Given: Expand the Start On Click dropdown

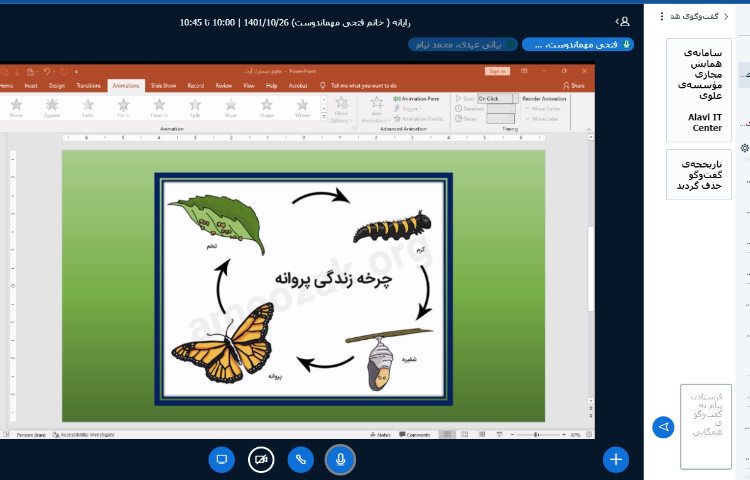Looking at the screenshot, I should point(496,98).
